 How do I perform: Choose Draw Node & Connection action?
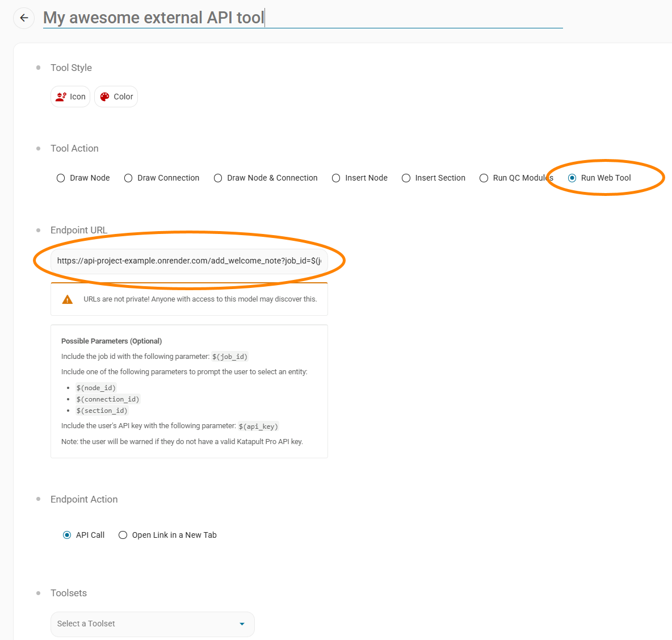218,178
